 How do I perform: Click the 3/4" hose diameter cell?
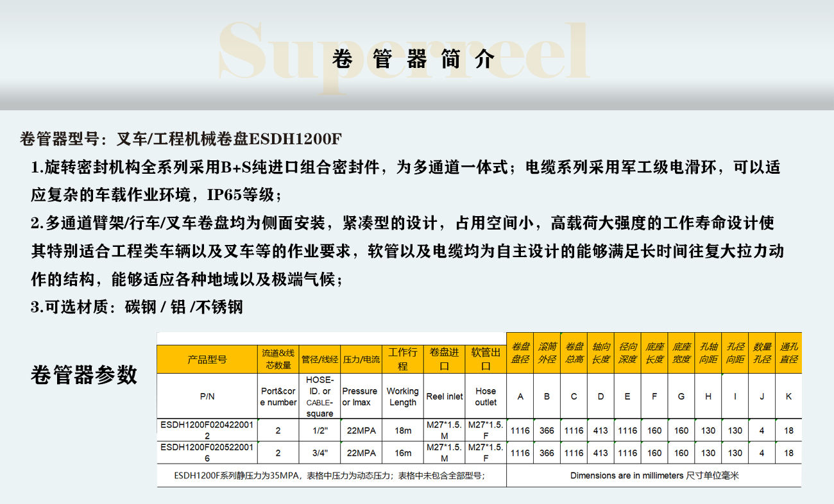click(319, 453)
